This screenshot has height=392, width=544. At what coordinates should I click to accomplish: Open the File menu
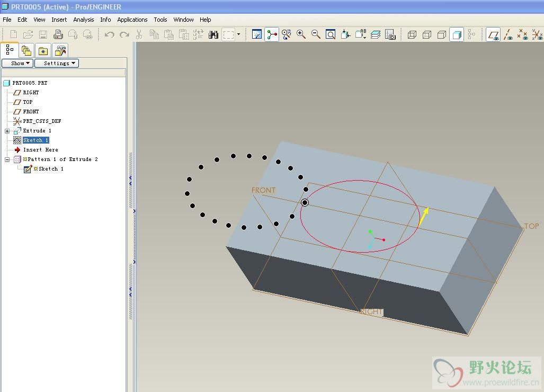[x=7, y=20]
